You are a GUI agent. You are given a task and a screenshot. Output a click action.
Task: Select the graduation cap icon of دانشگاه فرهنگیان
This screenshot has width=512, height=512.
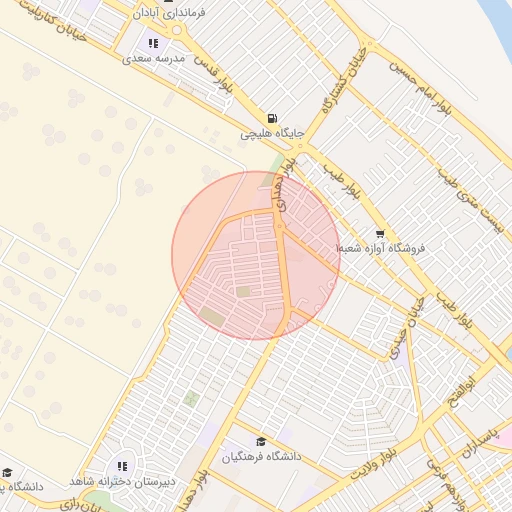coord(261,442)
